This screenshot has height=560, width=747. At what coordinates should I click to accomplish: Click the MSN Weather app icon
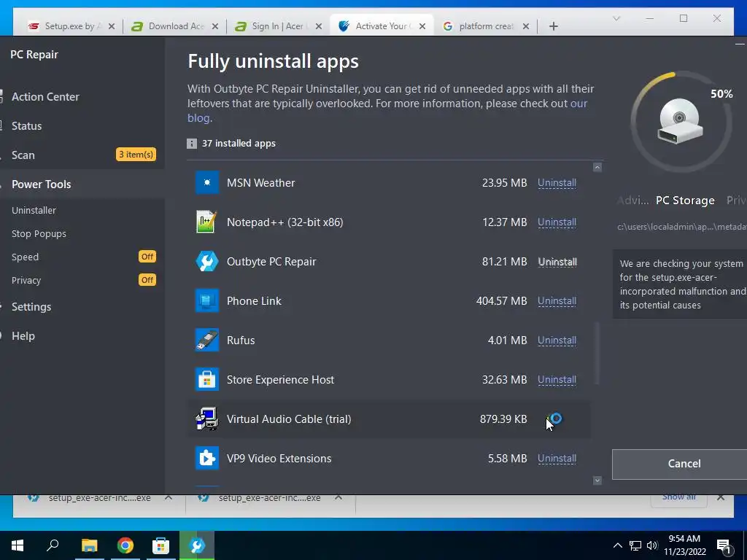[206, 182]
